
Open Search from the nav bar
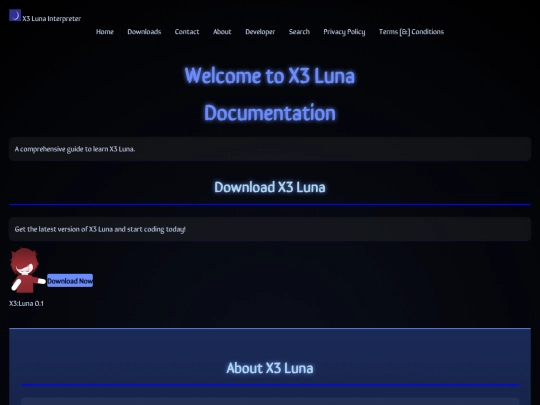coord(299,32)
